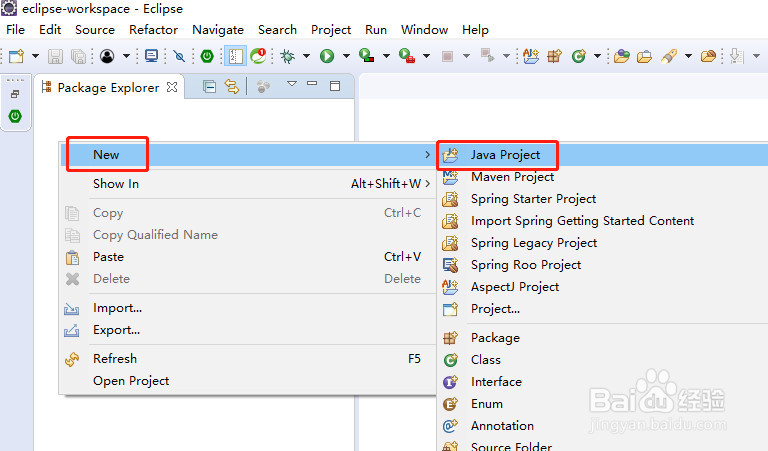Open the Help menu
Image resolution: width=768 pixels, height=451 pixels.
pos(475,30)
